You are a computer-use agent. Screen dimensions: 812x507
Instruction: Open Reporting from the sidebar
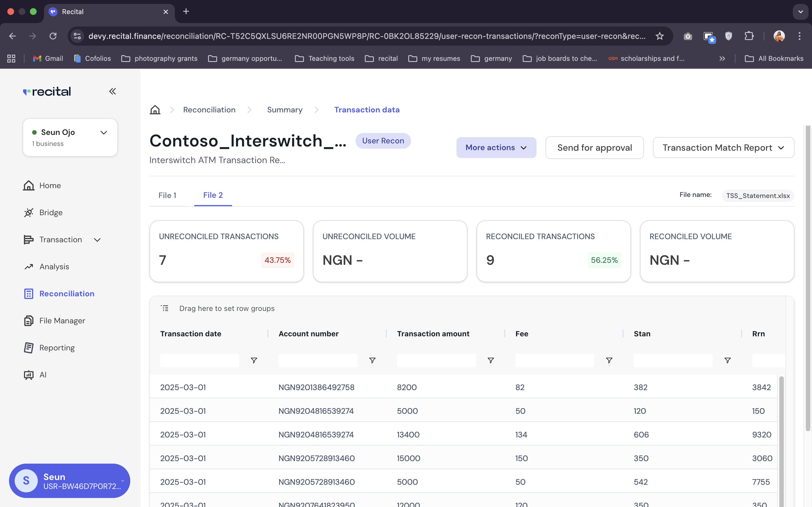(x=57, y=348)
